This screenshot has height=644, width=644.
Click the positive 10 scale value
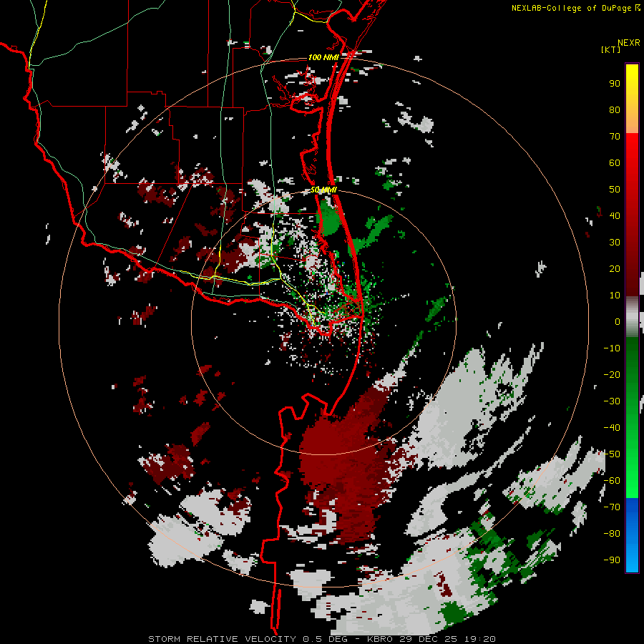pyautogui.click(x=615, y=296)
